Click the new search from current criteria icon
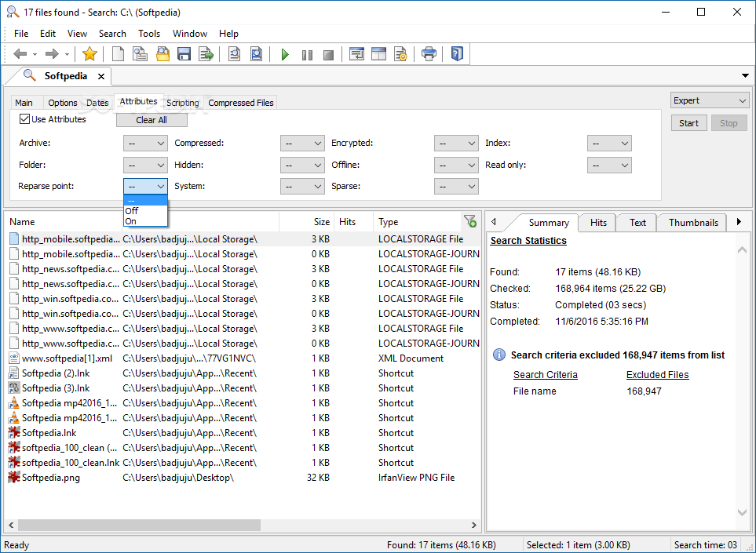Viewport: 756px width, 553px height. [x=141, y=54]
